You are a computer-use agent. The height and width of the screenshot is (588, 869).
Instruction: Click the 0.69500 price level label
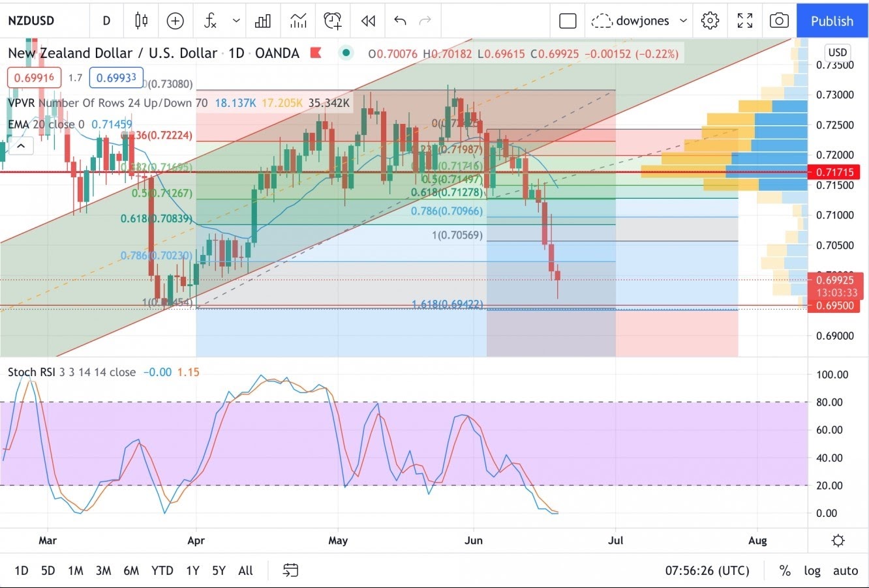(835, 306)
